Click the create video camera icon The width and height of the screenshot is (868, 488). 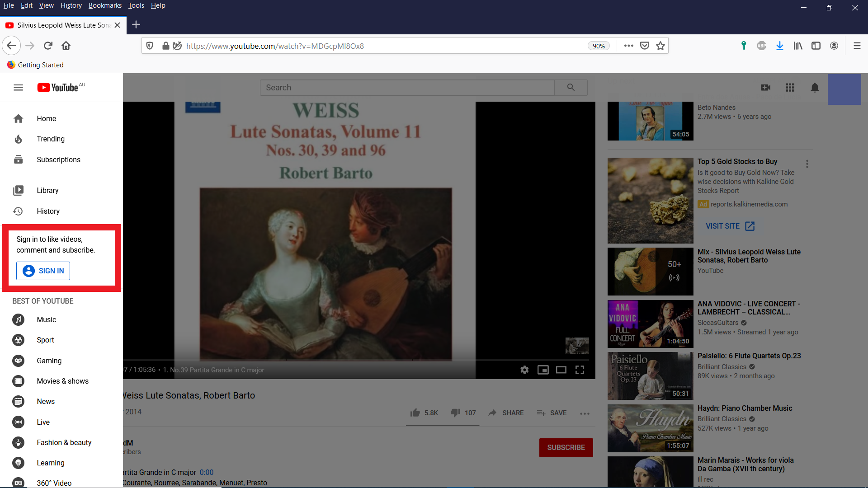coord(765,88)
